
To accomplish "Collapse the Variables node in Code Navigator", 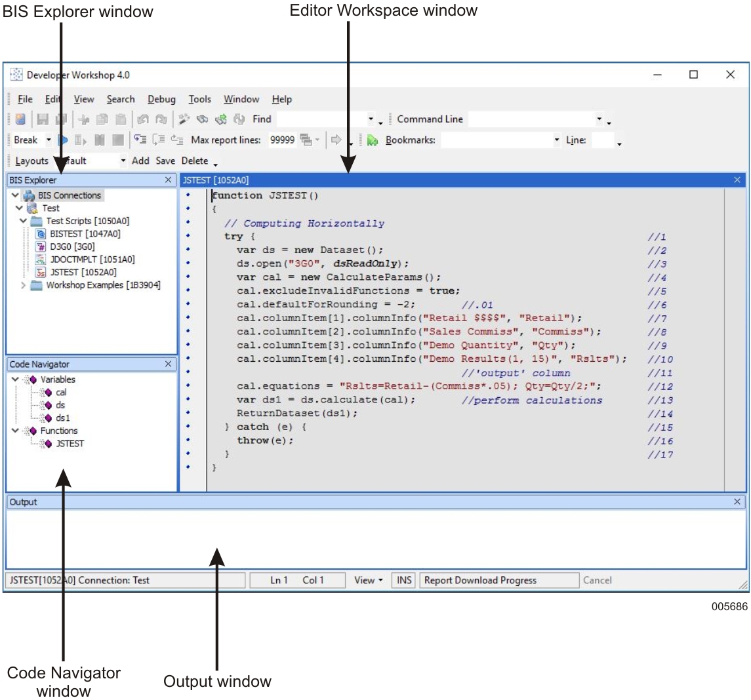I will (x=15, y=379).
